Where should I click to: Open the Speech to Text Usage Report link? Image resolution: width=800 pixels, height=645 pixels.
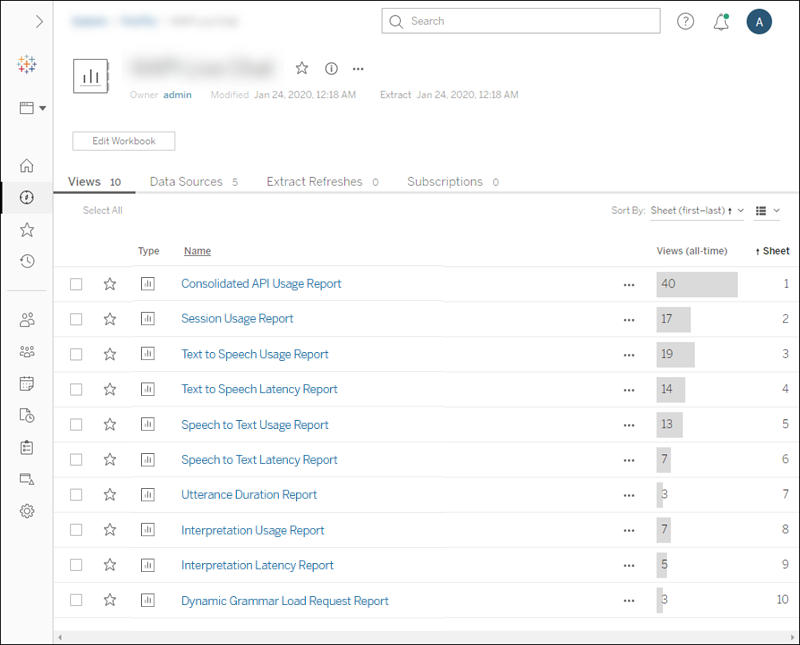(255, 425)
